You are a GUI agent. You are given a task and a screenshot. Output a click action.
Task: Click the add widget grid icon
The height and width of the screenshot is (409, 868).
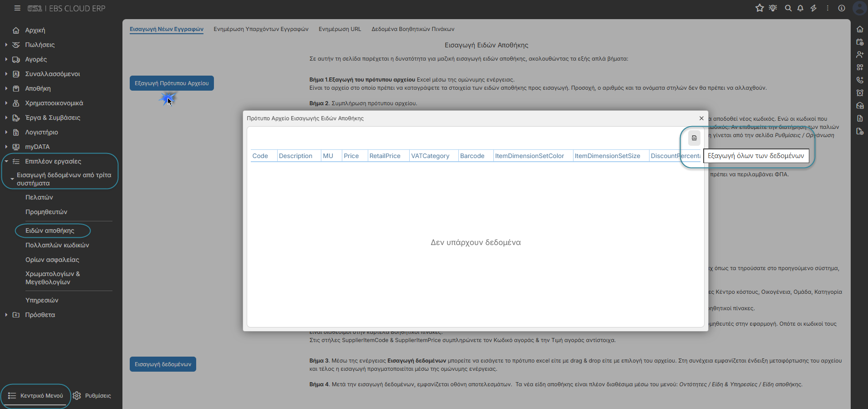pos(860,67)
